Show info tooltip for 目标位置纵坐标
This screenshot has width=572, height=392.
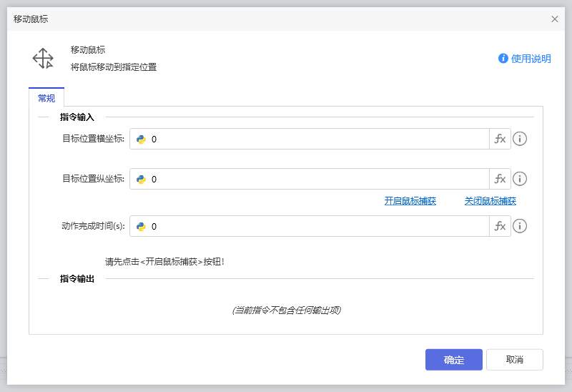520,180
